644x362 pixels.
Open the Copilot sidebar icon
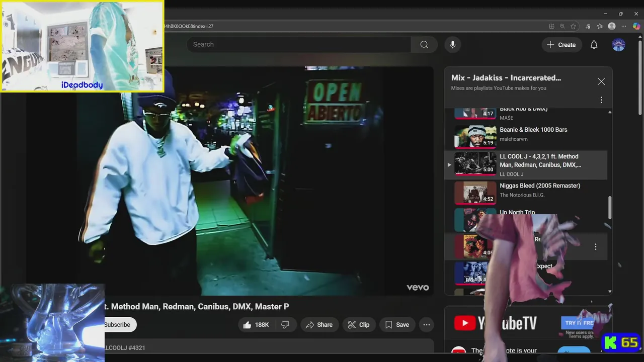click(636, 26)
